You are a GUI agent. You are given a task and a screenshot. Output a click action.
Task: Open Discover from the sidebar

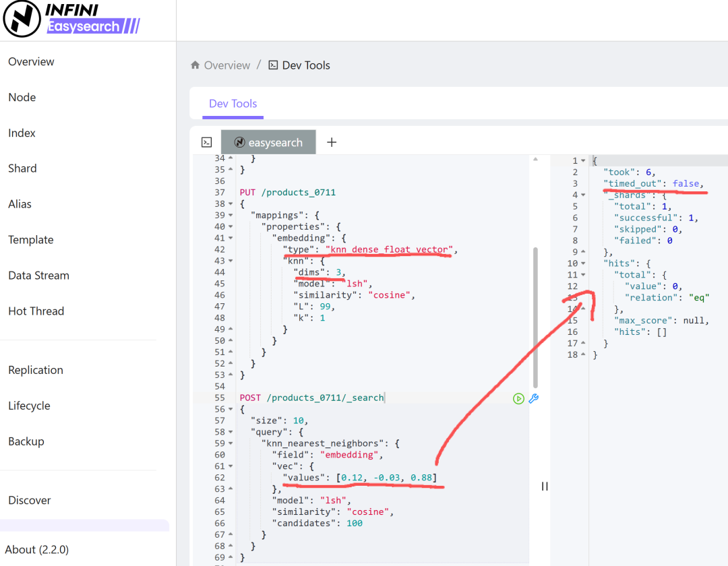coord(29,501)
